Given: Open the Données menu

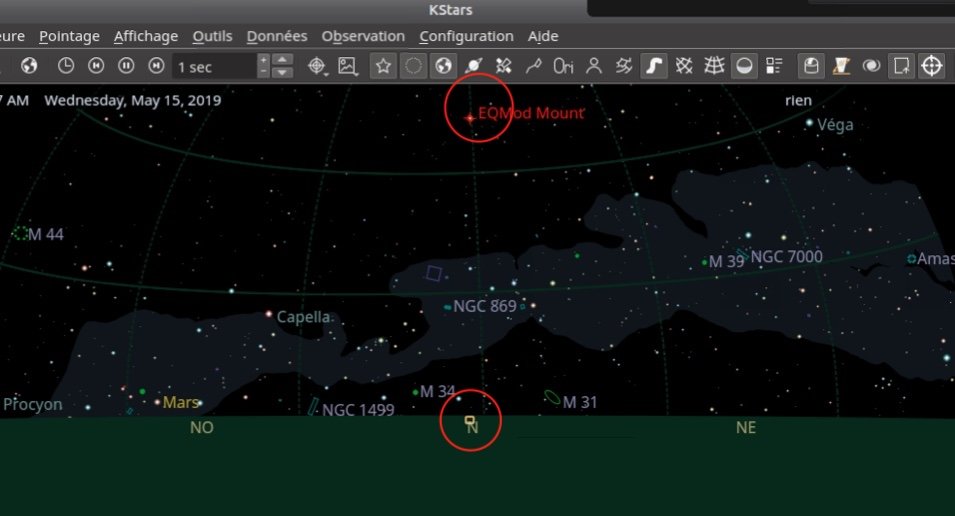Looking at the screenshot, I should pos(277,37).
